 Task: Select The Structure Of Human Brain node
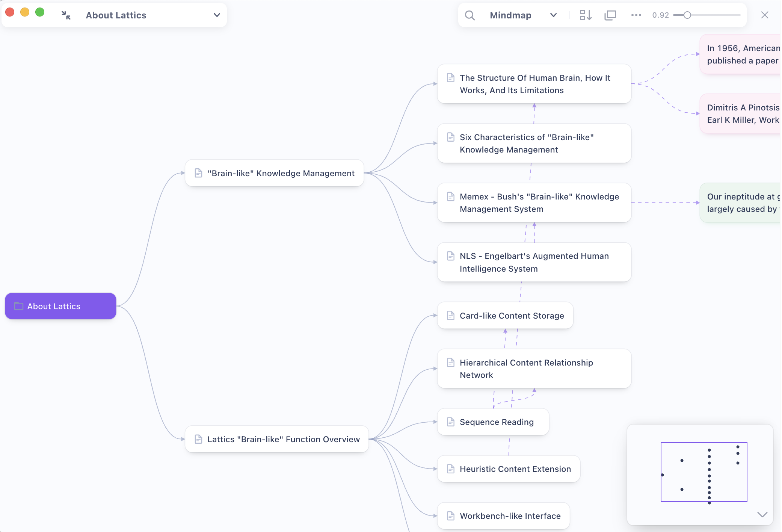pos(534,84)
